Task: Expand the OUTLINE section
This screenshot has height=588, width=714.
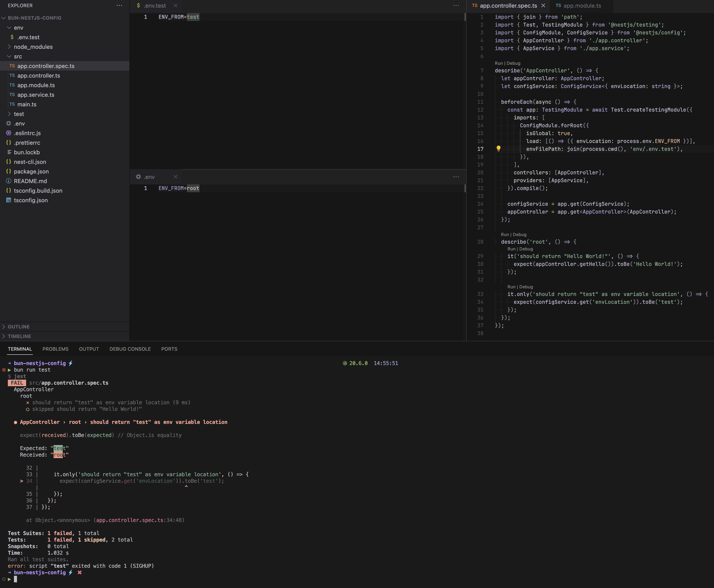Action: [x=19, y=326]
